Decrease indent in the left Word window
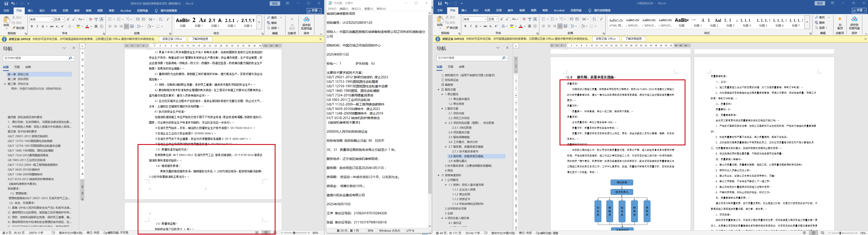 [x=138, y=19]
